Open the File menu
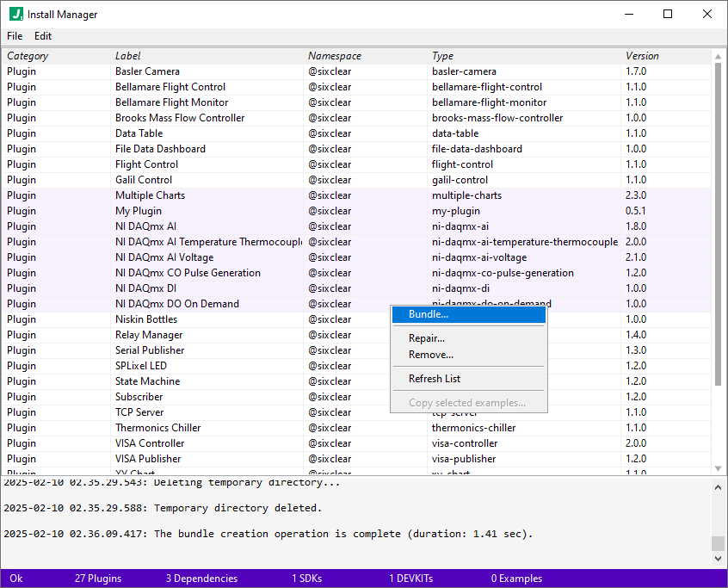 14,36
